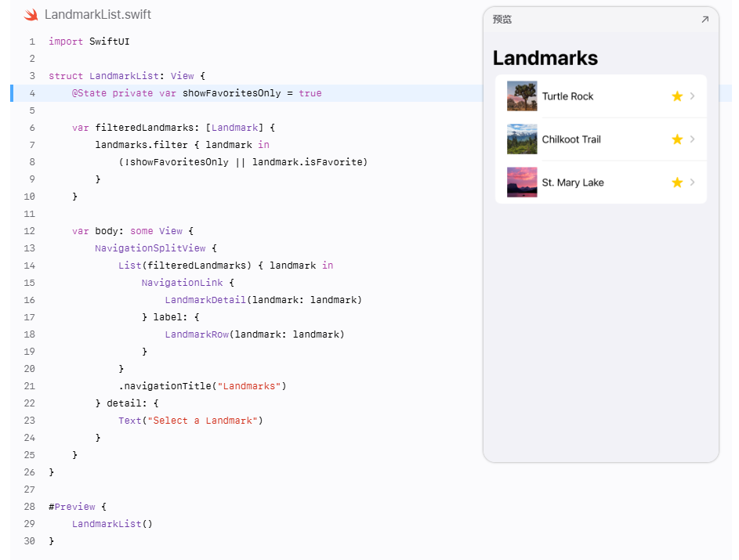Click line number 12 in the gutter

(29, 231)
